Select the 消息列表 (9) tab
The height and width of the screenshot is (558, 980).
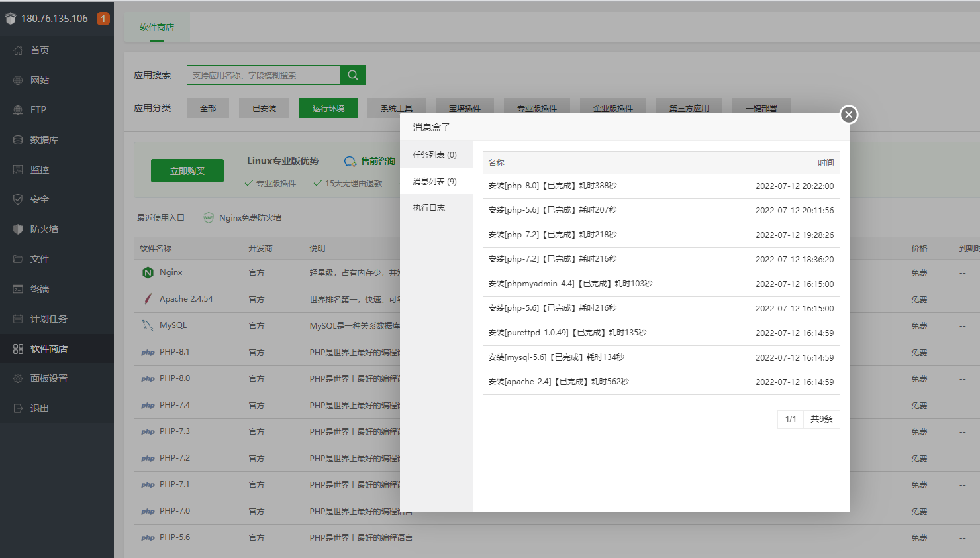(x=436, y=181)
